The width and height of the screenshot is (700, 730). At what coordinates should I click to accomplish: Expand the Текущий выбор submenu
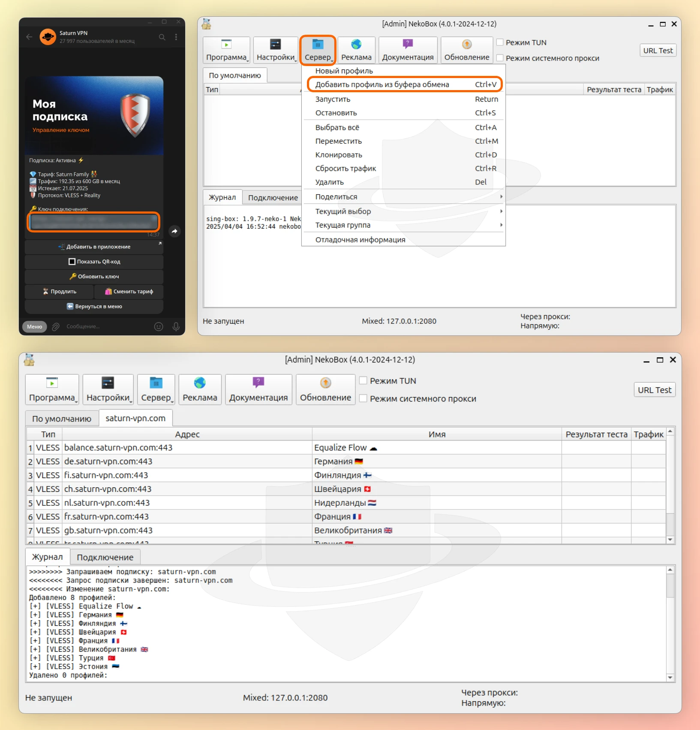403,211
